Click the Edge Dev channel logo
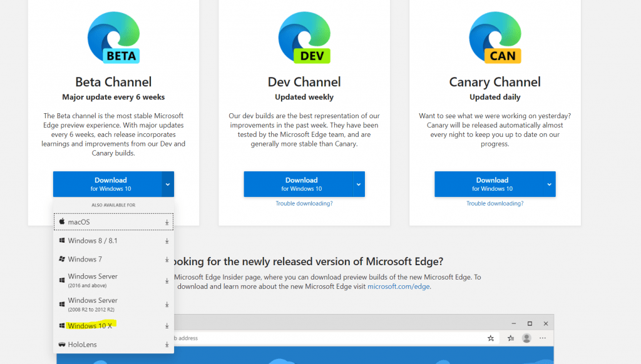The height and width of the screenshot is (364, 641). [304, 37]
